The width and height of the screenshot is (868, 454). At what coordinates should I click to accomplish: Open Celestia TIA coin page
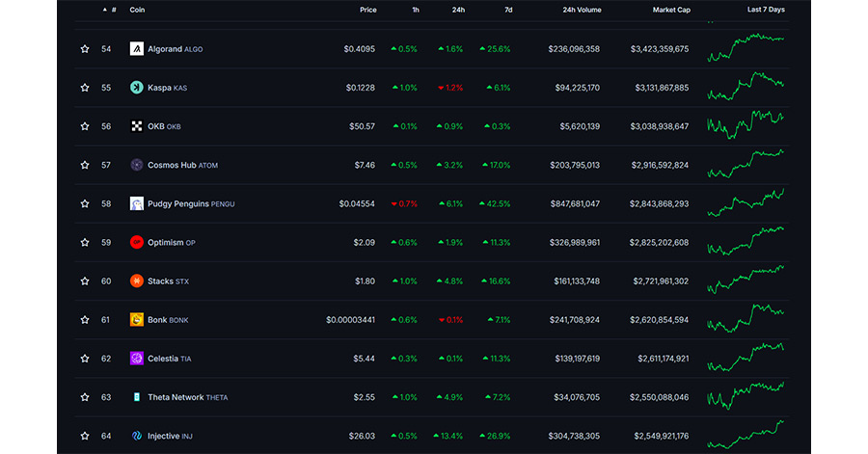point(170,359)
